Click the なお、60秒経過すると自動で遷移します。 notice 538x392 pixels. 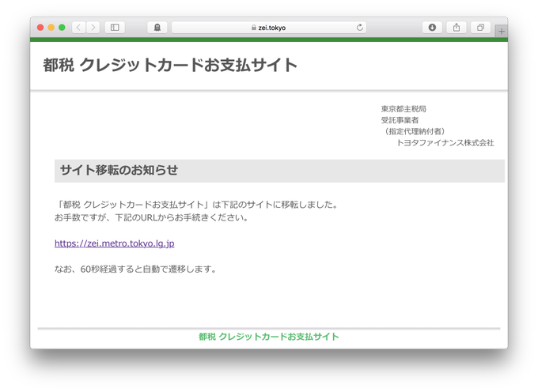tap(137, 269)
